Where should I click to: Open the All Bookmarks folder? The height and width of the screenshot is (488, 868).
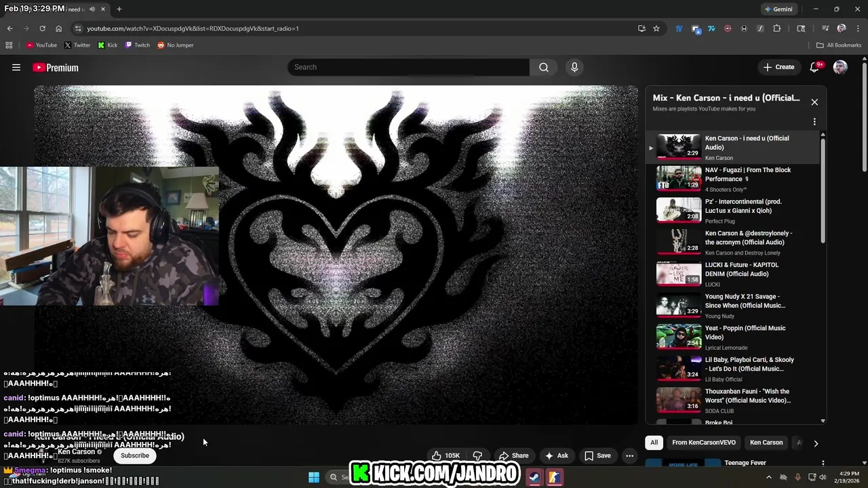[839, 45]
